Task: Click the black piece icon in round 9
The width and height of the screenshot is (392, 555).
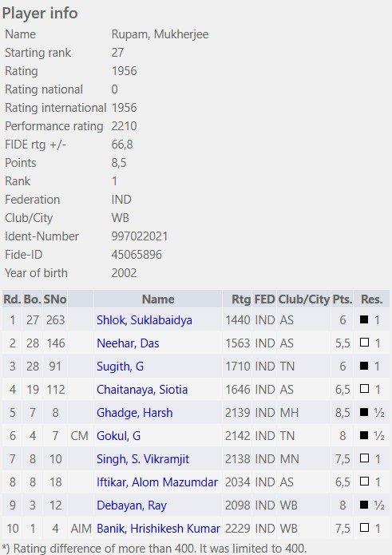Action: click(364, 505)
